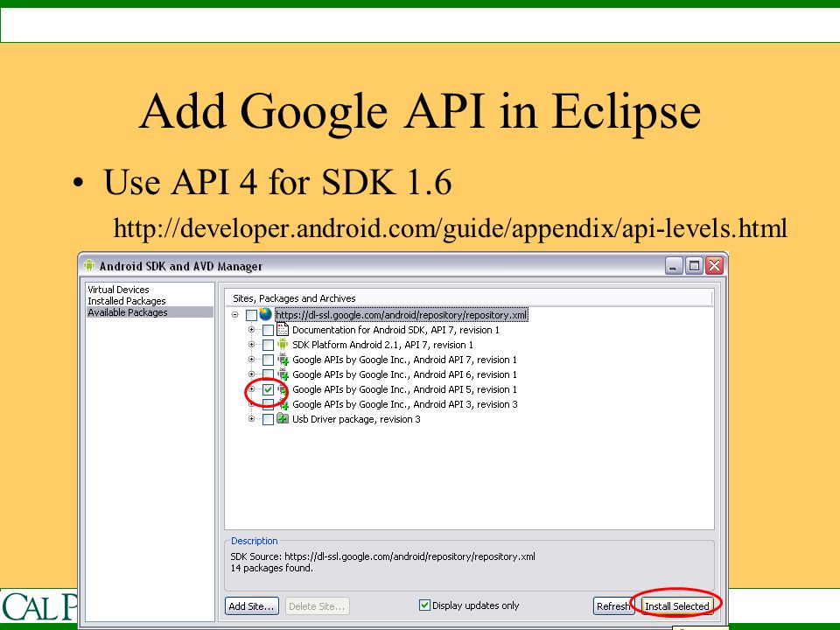The height and width of the screenshot is (630, 840).
Task: Check the repository.xml root checkbox
Action: (x=251, y=315)
